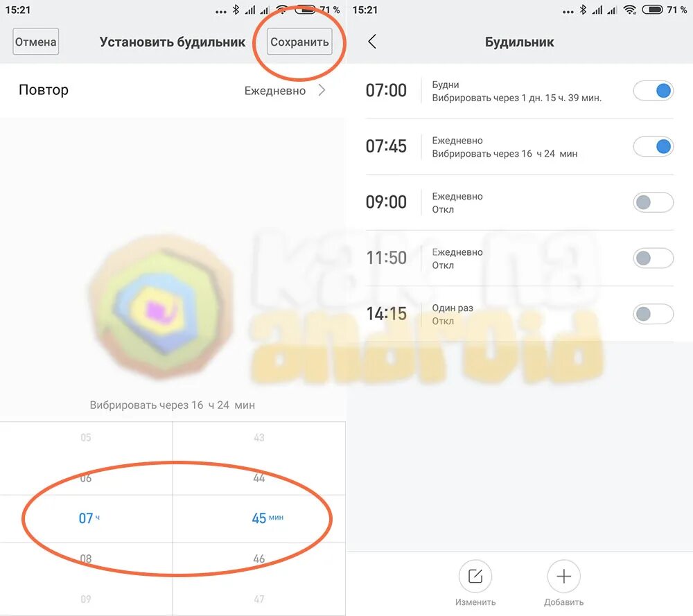Image resolution: width=693 pixels, height=616 pixels.
Task: Open the Повтор repeat setting row
Action: tap(173, 91)
